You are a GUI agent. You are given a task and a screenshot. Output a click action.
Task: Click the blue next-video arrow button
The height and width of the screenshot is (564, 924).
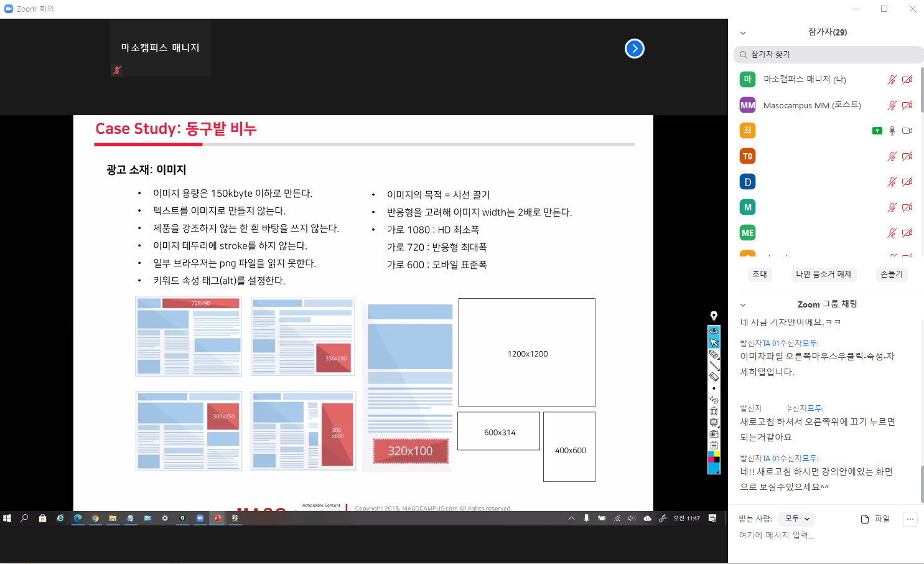634,49
